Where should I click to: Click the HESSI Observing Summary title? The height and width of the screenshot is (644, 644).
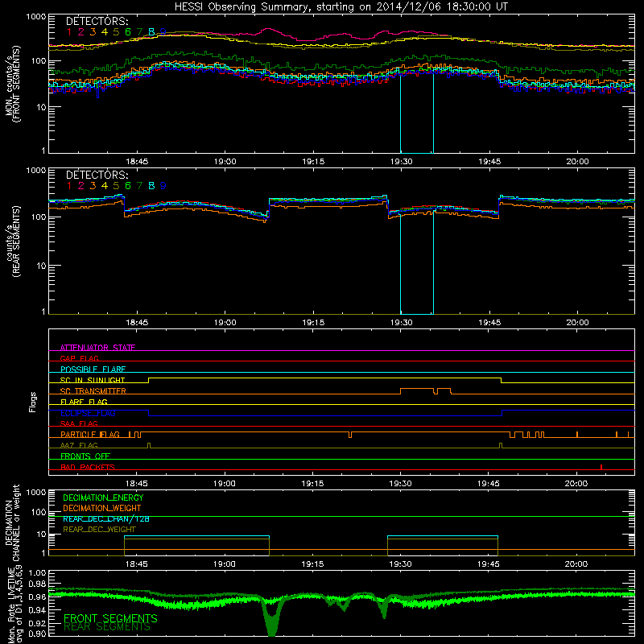pos(341,6)
